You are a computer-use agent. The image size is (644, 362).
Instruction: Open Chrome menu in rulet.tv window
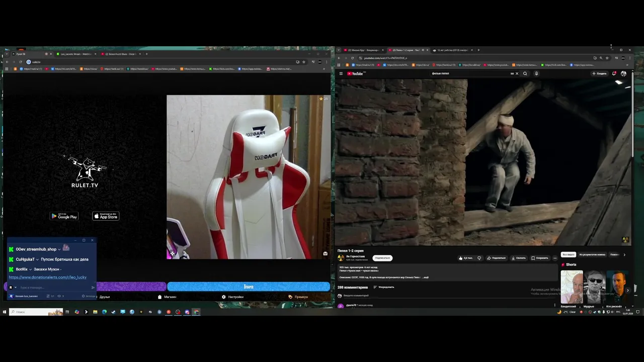[x=326, y=62]
